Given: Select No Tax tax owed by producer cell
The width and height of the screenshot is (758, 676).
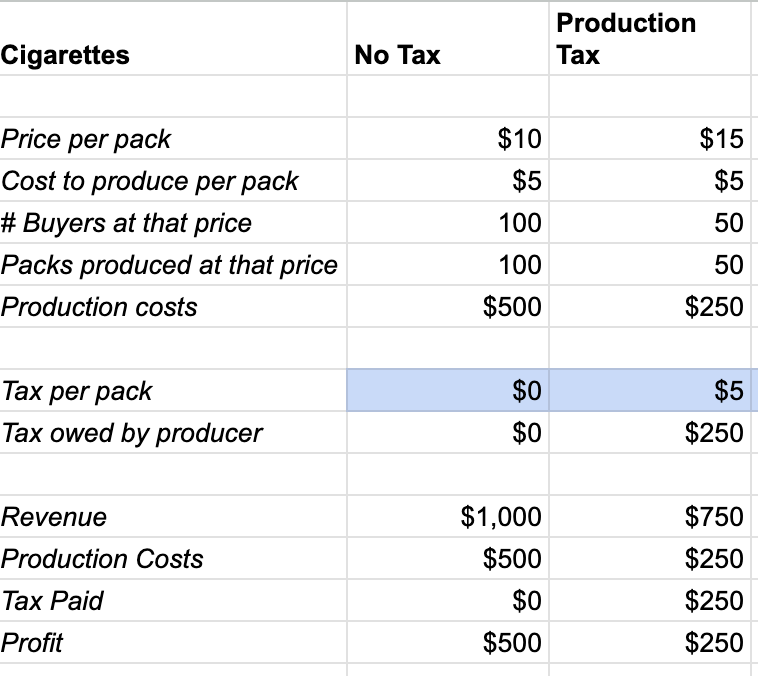Looking at the screenshot, I should tap(448, 432).
